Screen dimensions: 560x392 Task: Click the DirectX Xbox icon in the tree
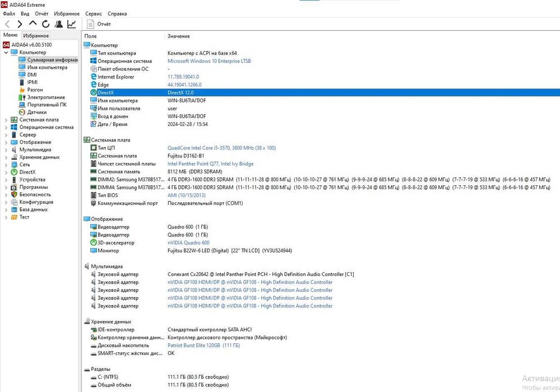pos(14,172)
